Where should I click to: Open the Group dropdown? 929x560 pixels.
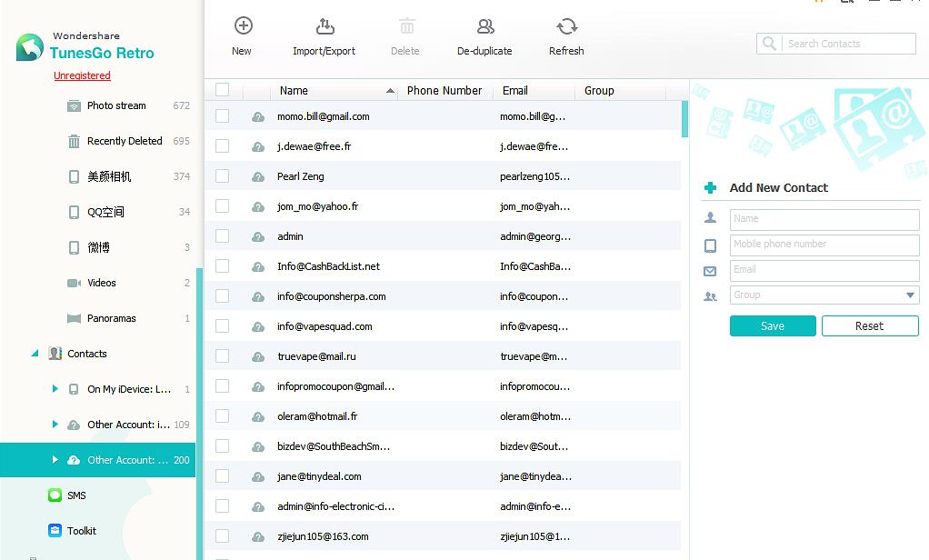910,295
